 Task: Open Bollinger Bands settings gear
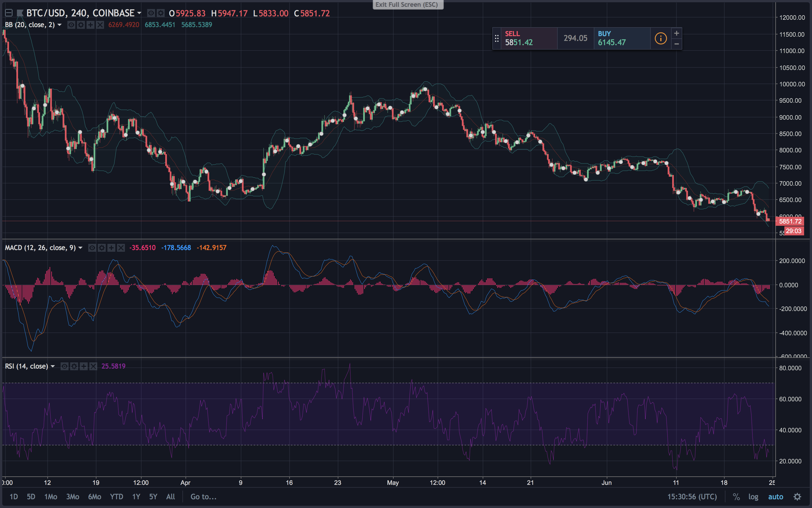coord(81,25)
